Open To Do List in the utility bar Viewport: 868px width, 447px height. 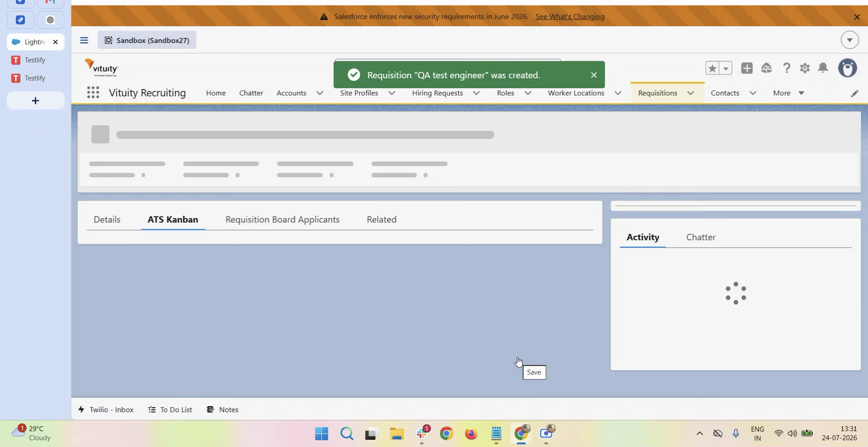click(x=170, y=409)
